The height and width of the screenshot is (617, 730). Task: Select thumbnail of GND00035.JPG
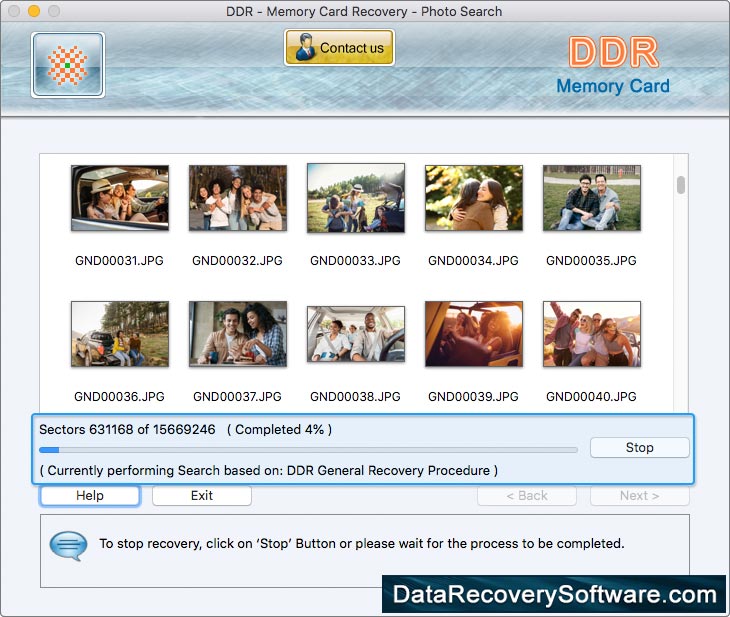pyautogui.click(x=592, y=198)
